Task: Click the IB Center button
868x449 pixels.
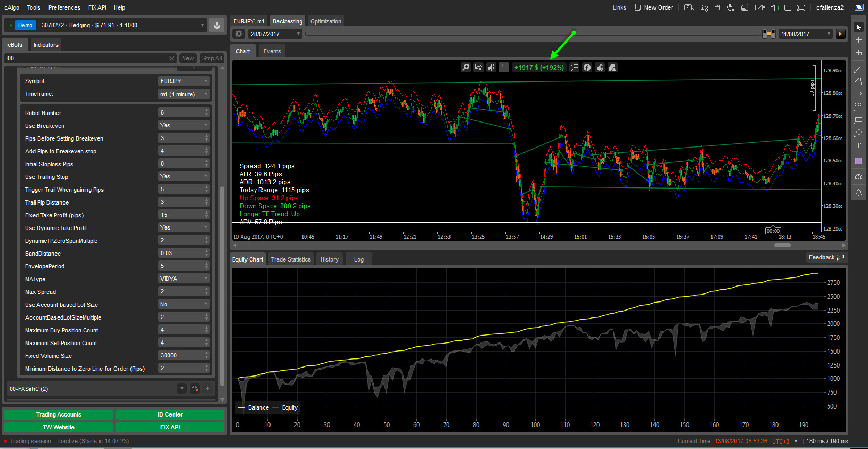Action: [x=170, y=414]
